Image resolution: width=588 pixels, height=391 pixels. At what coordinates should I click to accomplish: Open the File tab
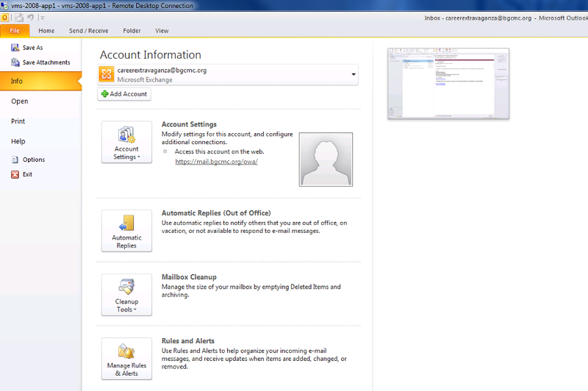pyautogui.click(x=15, y=31)
